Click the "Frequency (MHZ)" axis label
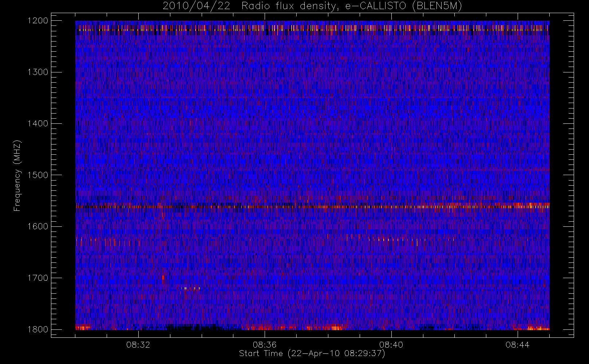Image resolution: width=589 pixels, height=364 pixels. tap(17, 175)
